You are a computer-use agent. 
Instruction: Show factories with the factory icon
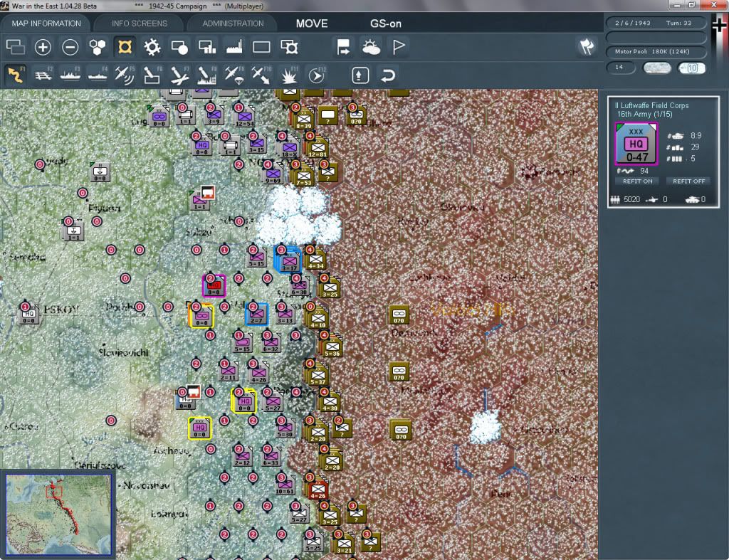tap(234, 47)
